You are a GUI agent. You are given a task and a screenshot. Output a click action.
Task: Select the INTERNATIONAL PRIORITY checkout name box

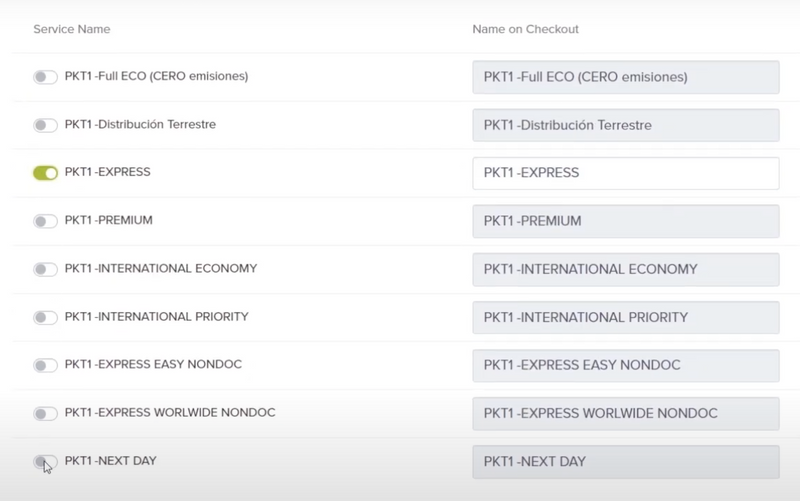click(626, 317)
